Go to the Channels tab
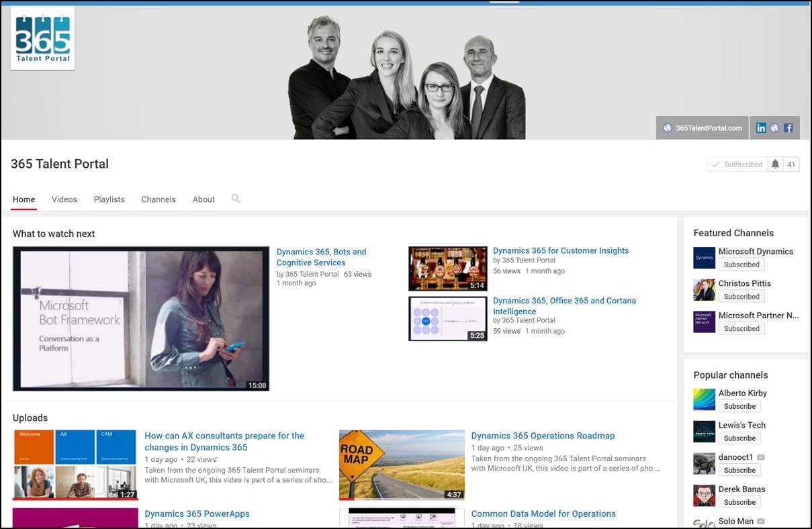 (x=159, y=199)
